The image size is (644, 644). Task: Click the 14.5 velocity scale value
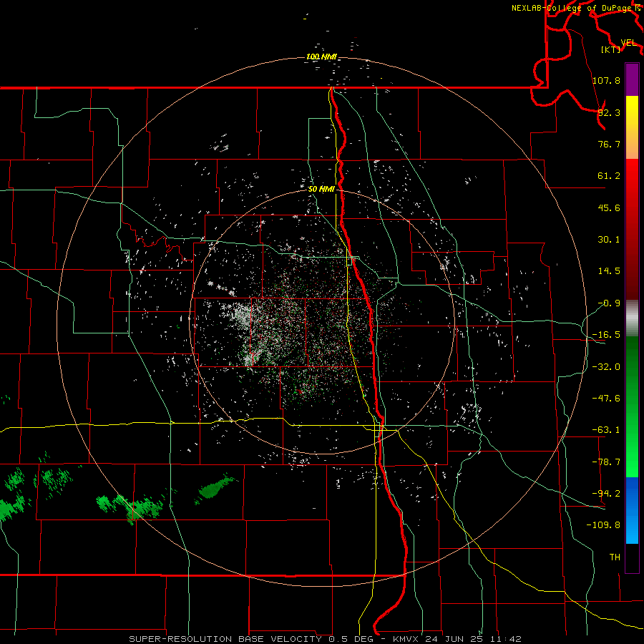(x=609, y=271)
